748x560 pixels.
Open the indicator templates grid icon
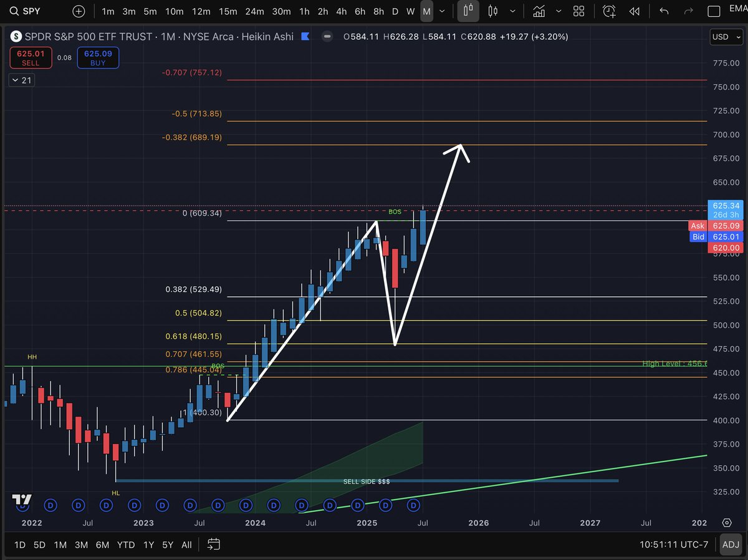578,11
